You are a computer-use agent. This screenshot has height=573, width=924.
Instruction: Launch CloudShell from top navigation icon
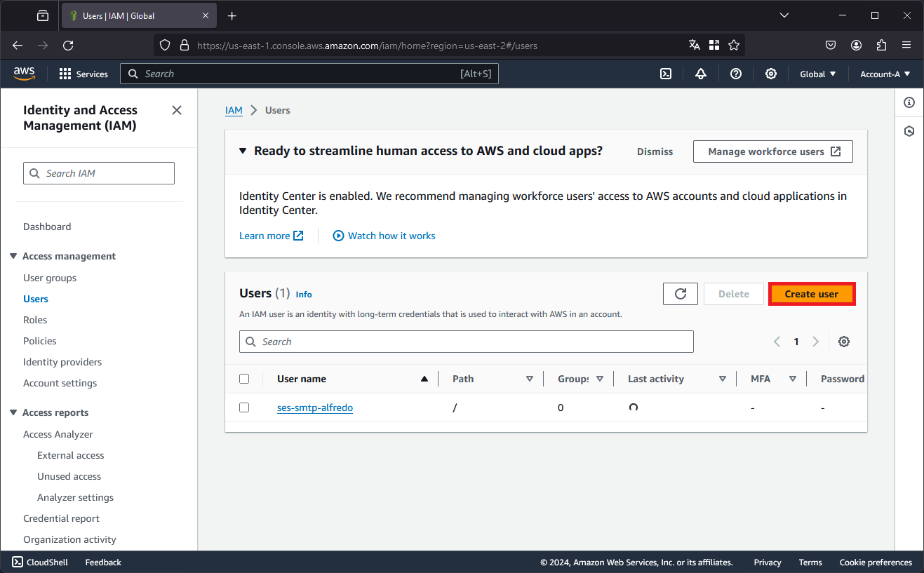point(666,74)
